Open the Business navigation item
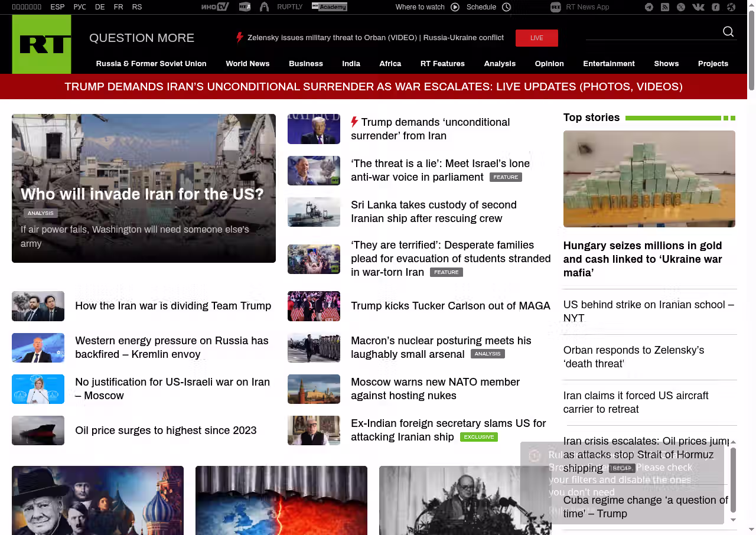This screenshot has width=756, height=535. (x=305, y=64)
